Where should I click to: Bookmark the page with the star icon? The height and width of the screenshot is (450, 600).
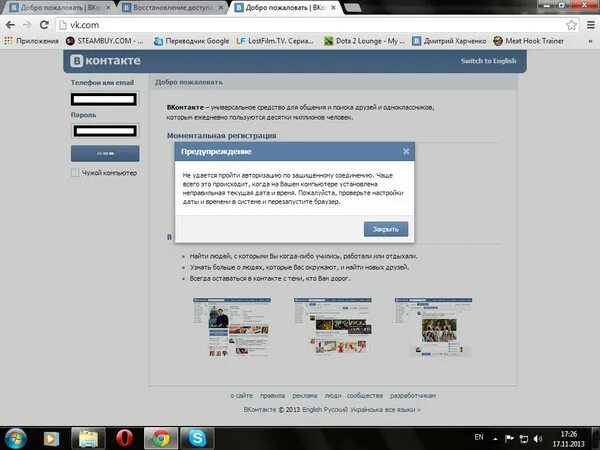[x=571, y=25]
